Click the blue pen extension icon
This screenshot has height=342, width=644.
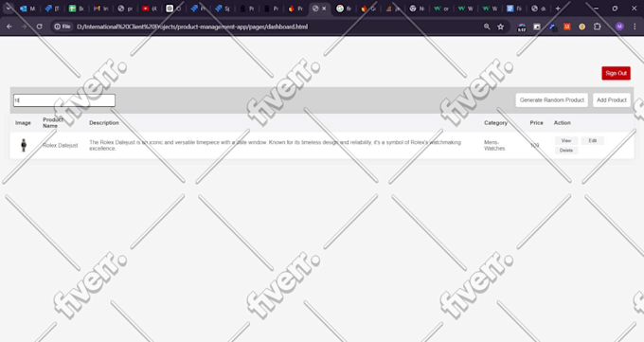552,27
